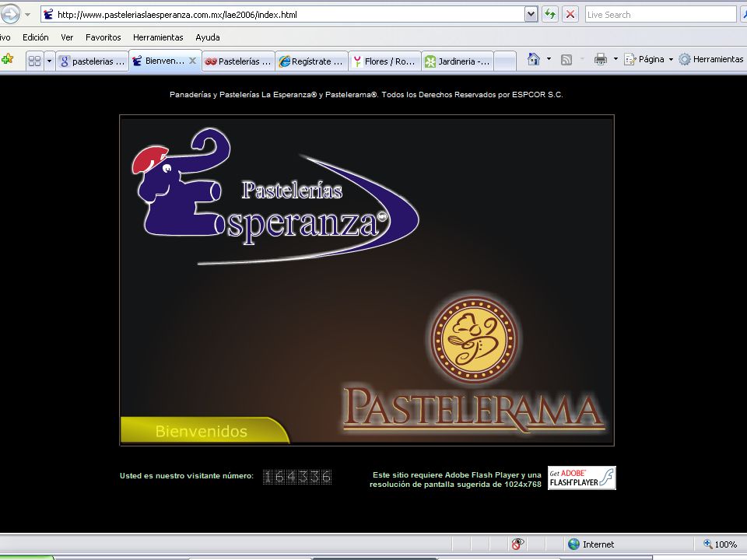The height and width of the screenshot is (560, 747).
Task: Click the yellow Bienvenidos banner
Action: click(x=205, y=430)
